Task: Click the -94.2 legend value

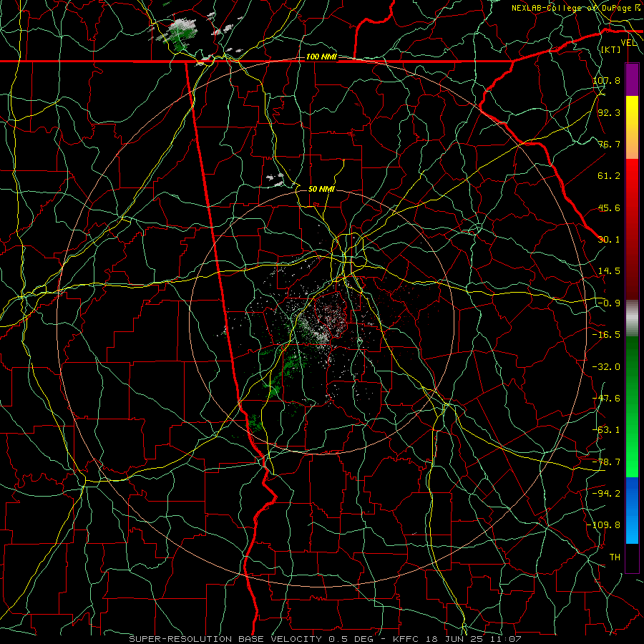Action: (x=606, y=494)
